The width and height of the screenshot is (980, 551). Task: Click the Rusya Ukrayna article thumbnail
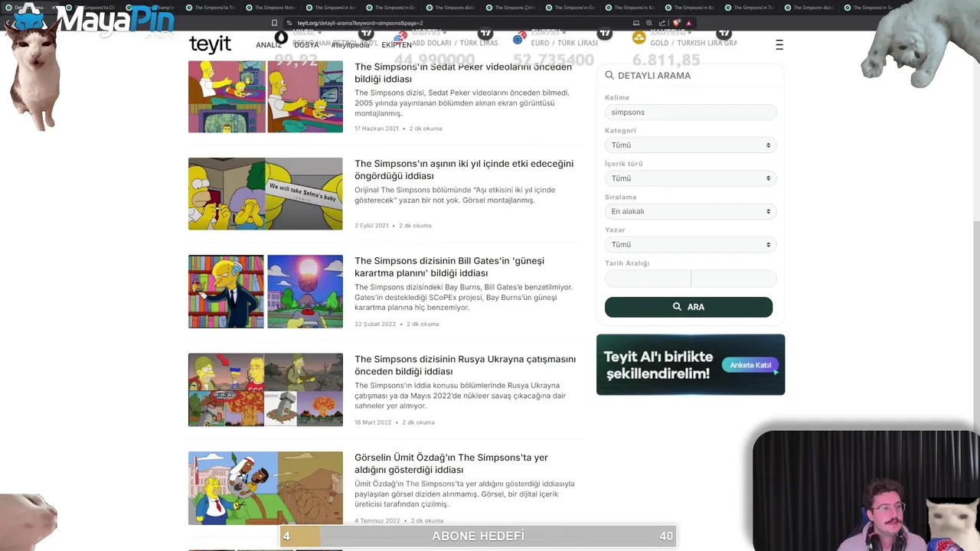coord(266,390)
